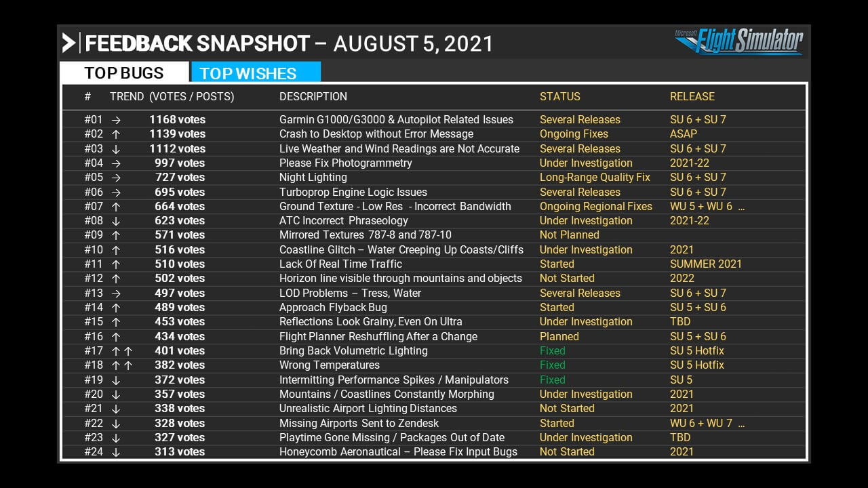The height and width of the screenshot is (488, 868).
Task: Click the up-arrow trend icon for #10
Action: [116, 250]
